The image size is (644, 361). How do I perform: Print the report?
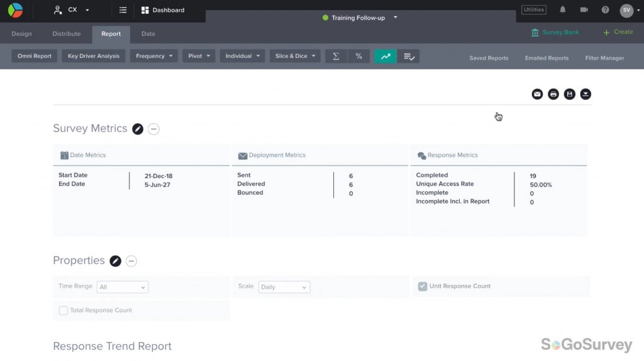tap(553, 94)
